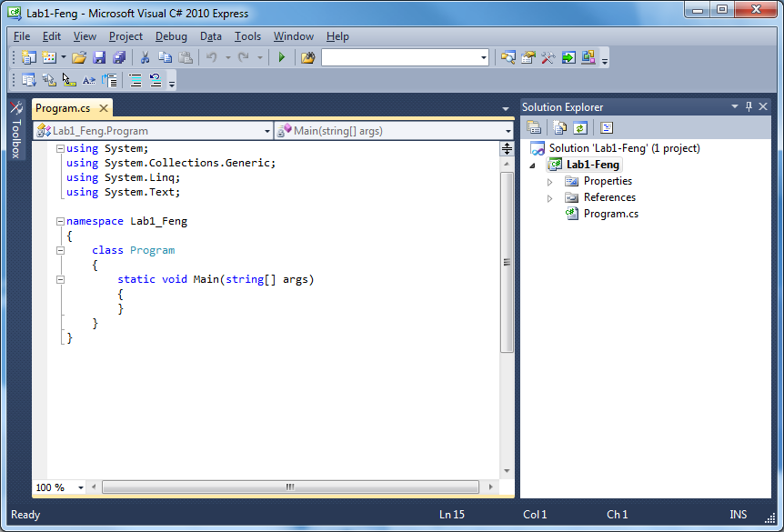Click Show All Files in Solution Explorer

point(559,128)
